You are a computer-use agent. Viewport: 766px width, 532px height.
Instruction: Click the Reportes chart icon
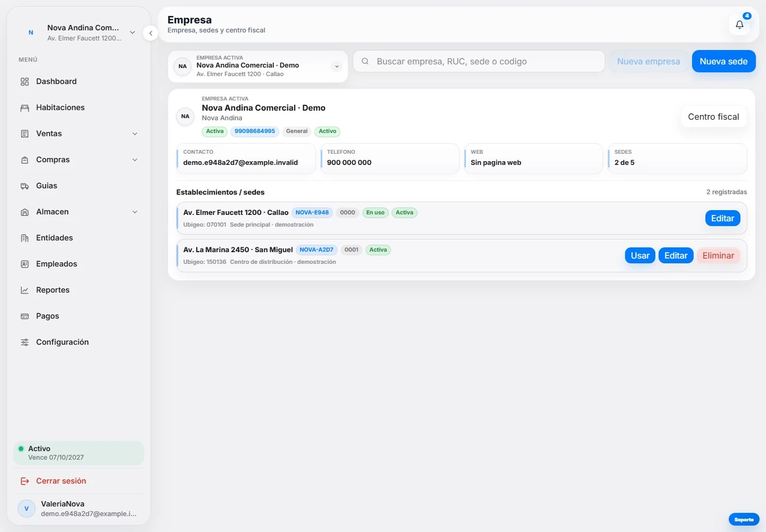[x=24, y=290]
